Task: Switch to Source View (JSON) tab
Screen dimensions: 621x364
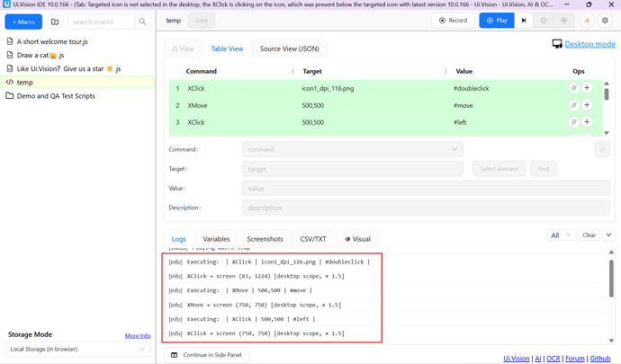Action: pos(289,49)
